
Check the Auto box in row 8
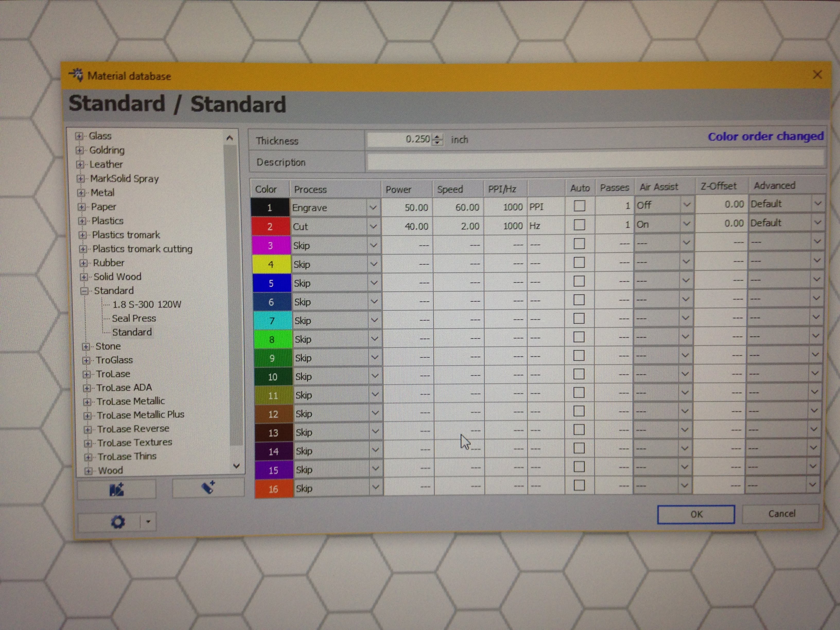tap(579, 337)
